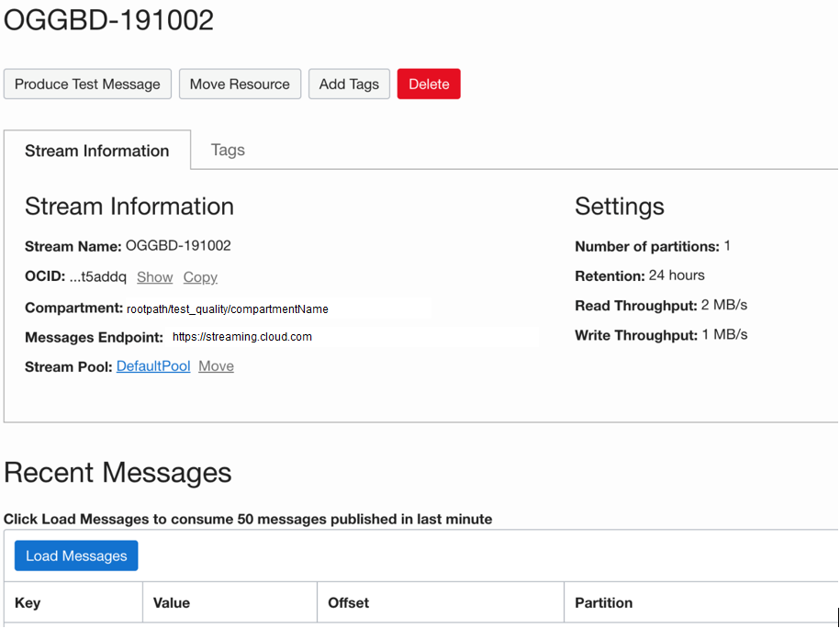Click Add Tags button
Viewport: 840px width, 628px height.
(349, 84)
